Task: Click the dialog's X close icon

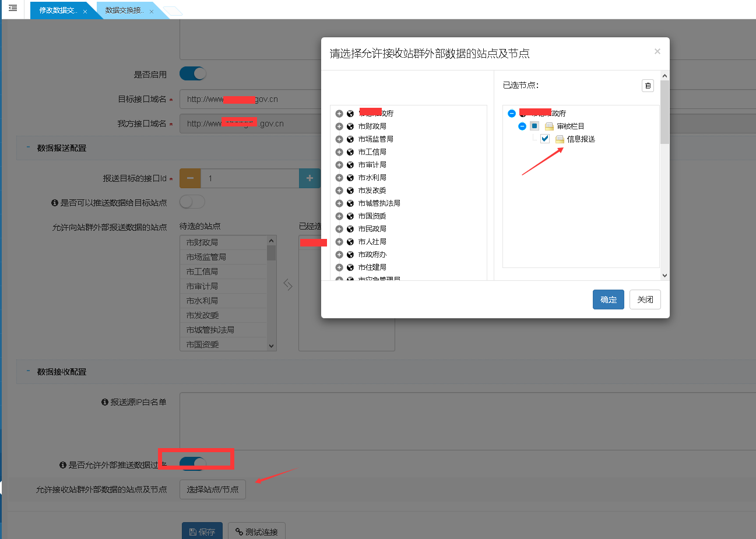Action: pos(657,51)
